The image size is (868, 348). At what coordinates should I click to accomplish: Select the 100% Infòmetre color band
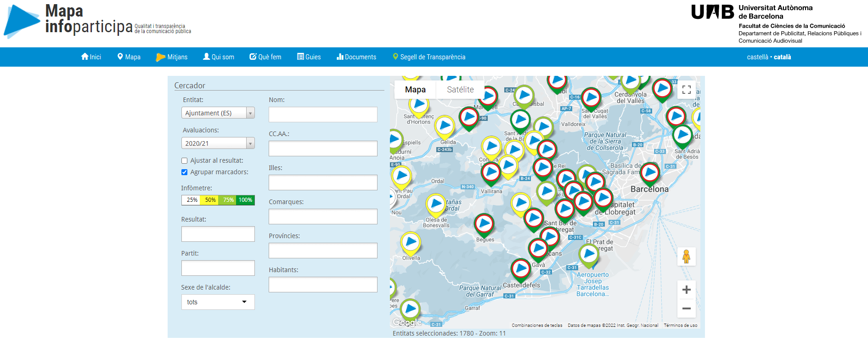(245, 200)
